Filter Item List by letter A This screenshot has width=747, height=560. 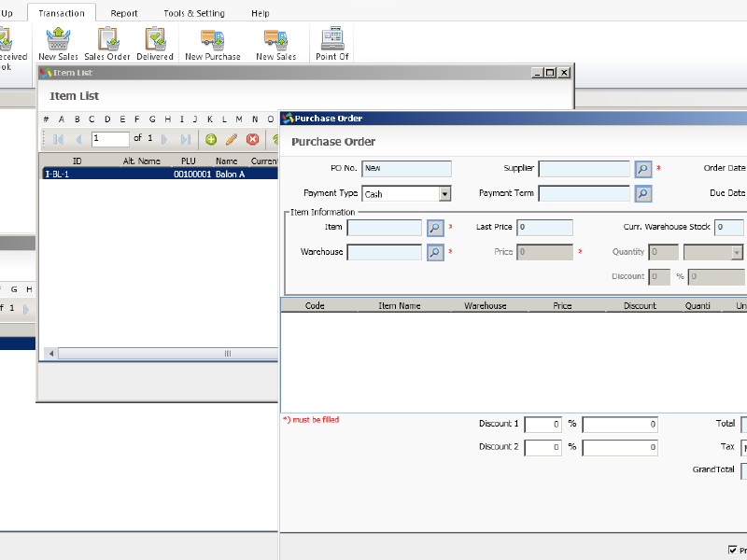tap(61, 119)
